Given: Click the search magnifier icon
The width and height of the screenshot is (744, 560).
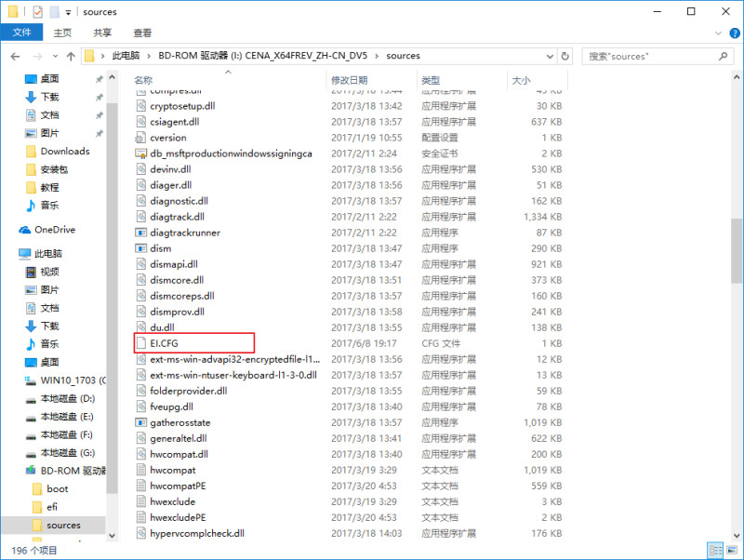Looking at the screenshot, I should [724, 56].
